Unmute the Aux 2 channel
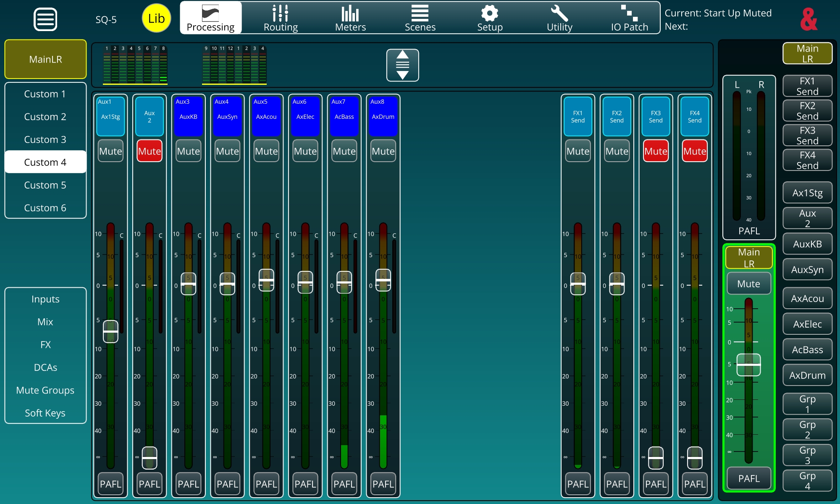 tap(149, 151)
